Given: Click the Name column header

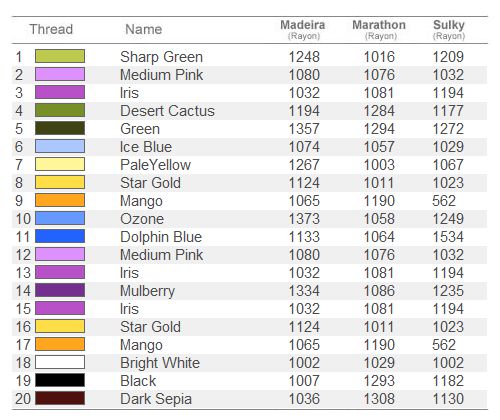Looking at the screenshot, I should 144,29.
